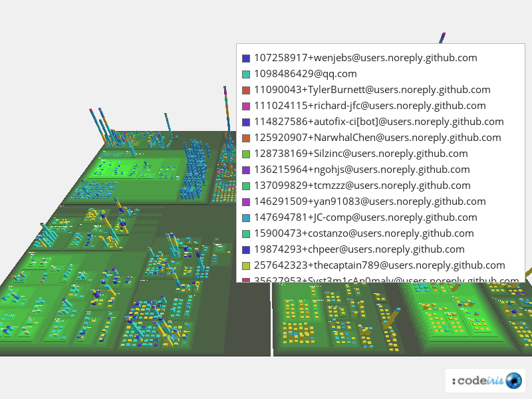Viewport: 532px width, 399px height.
Task: Select the swatch for the autofix-ci[bot] entry
Action: point(246,122)
